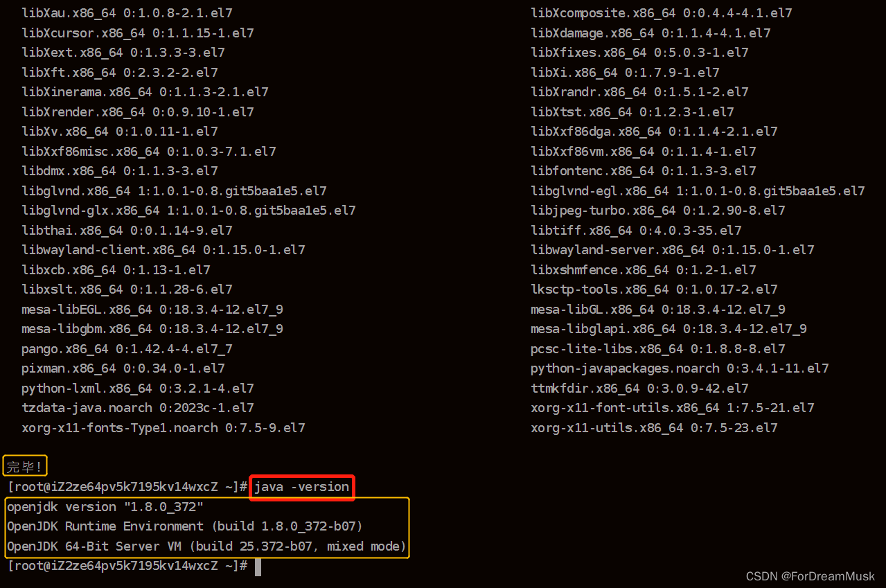Viewport: 886px width, 588px height.
Task: Click the boxed 完毕! completion label
Action: [x=25, y=465]
